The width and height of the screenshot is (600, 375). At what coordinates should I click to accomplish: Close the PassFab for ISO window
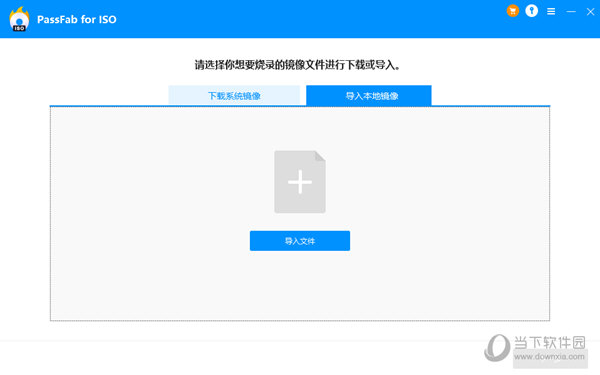[590, 11]
